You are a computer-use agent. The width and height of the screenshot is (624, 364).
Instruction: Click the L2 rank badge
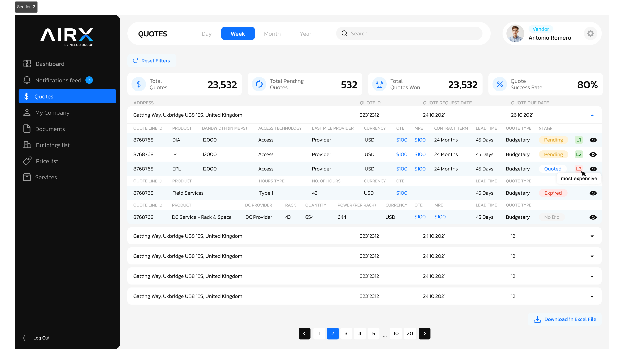coord(579,154)
